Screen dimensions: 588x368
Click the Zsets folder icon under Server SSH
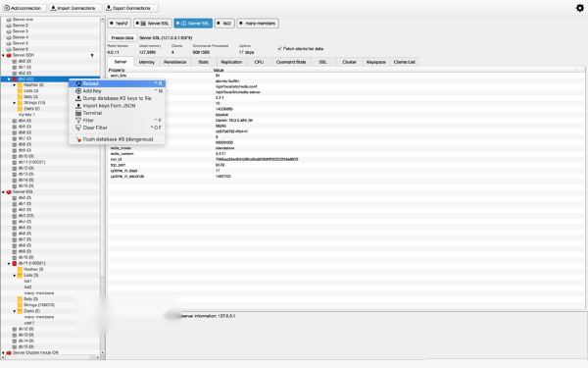tap(21, 109)
